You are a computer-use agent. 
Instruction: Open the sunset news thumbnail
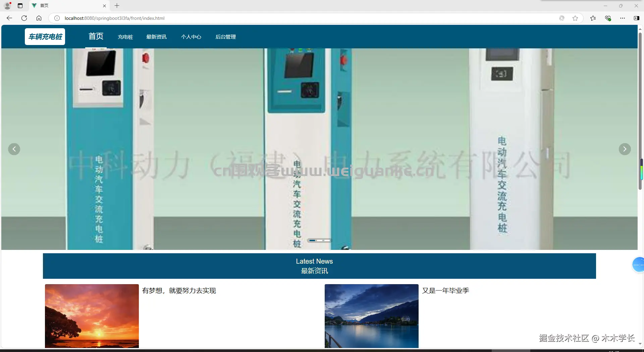(92, 316)
